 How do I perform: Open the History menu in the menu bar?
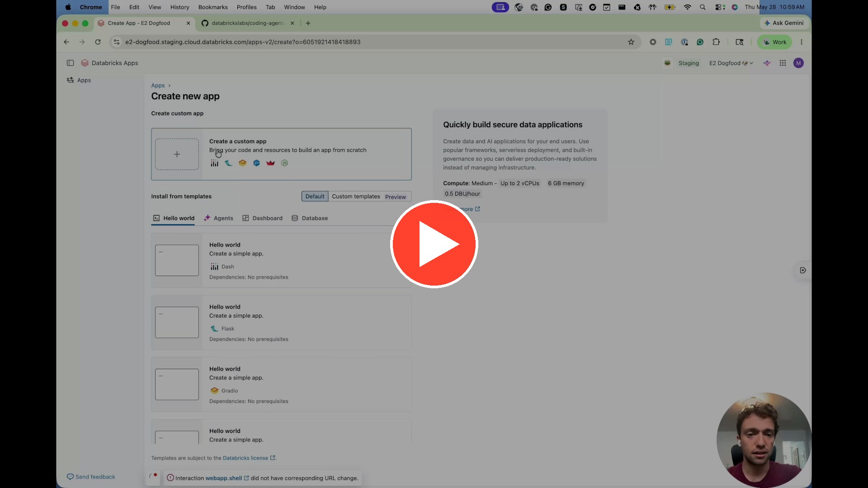pos(179,7)
